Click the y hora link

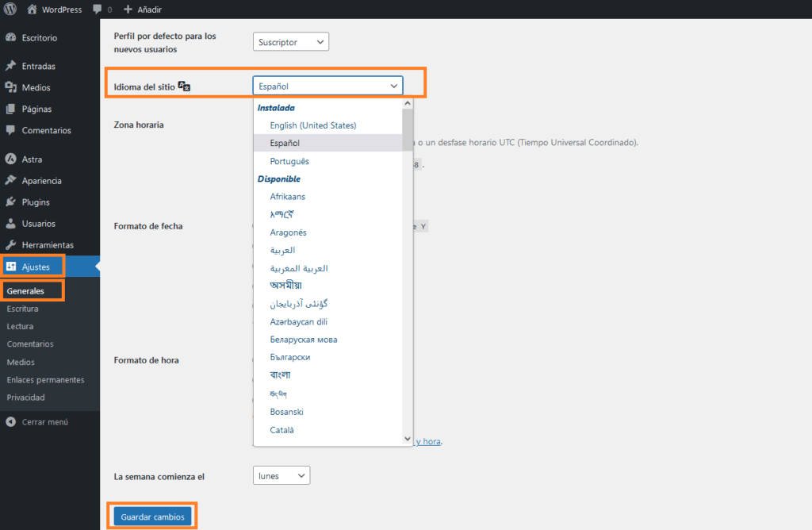pos(427,441)
